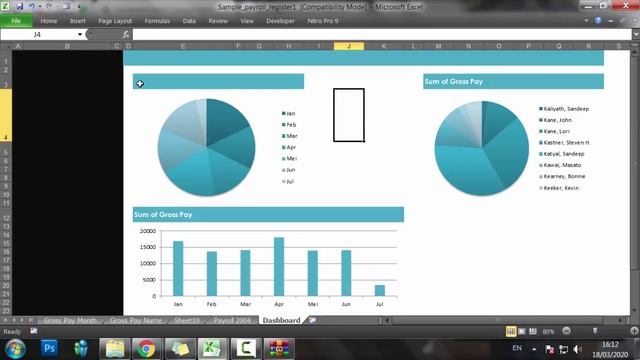Click the zoom slider handle
The image size is (640, 360).
point(595,331)
